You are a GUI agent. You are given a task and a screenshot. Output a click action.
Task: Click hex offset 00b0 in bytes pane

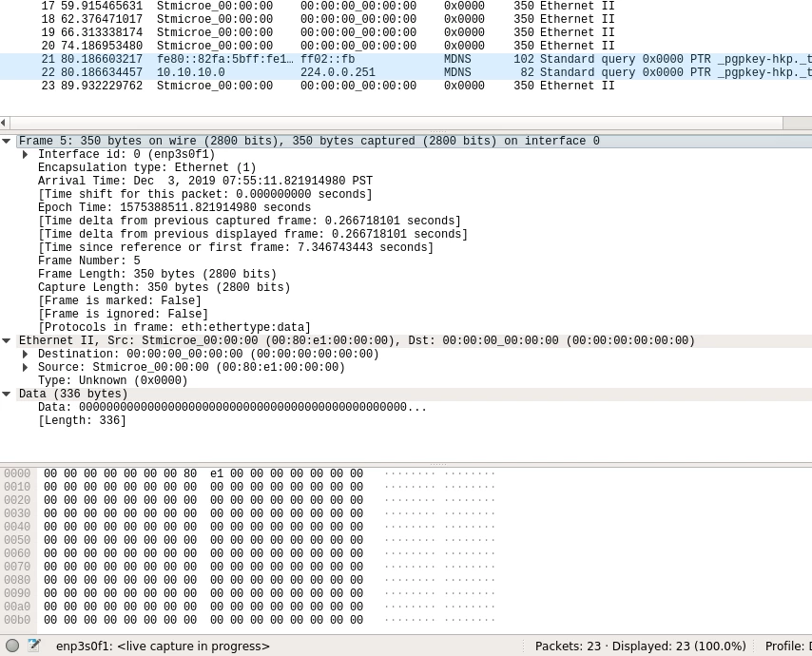tap(17, 620)
